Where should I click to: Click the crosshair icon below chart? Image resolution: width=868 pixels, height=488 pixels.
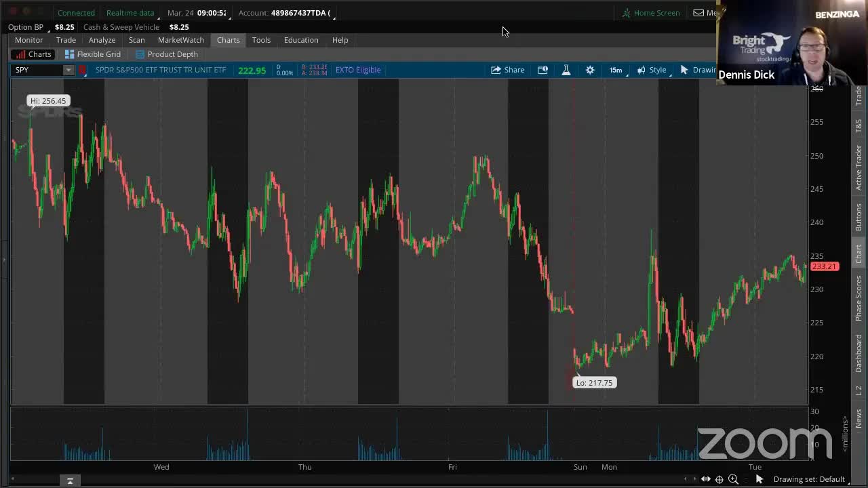pyautogui.click(x=719, y=479)
